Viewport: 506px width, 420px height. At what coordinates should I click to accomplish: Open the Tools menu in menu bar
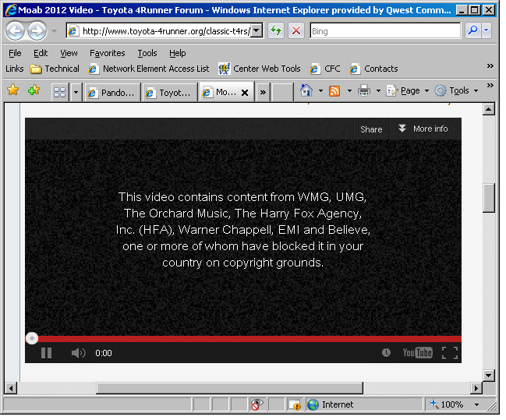tap(147, 53)
